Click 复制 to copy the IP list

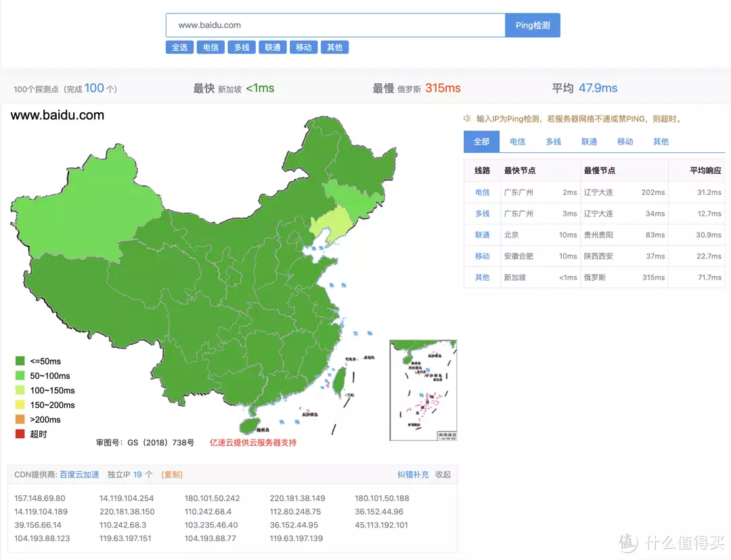tap(171, 474)
